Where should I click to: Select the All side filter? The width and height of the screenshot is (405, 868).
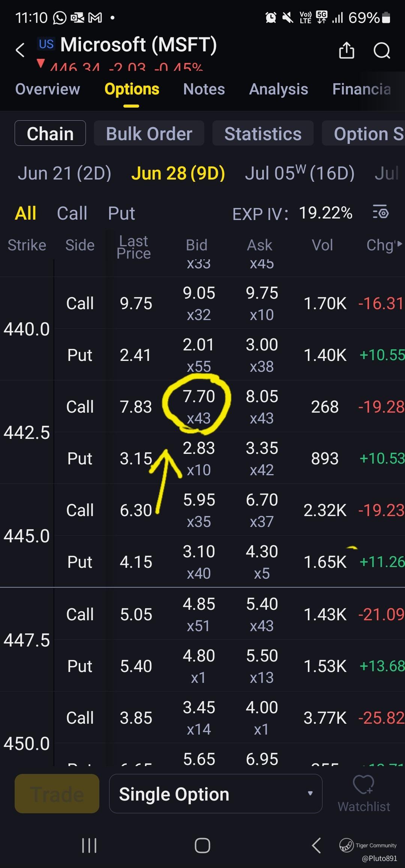pyautogui.click(x=25, y=213)
